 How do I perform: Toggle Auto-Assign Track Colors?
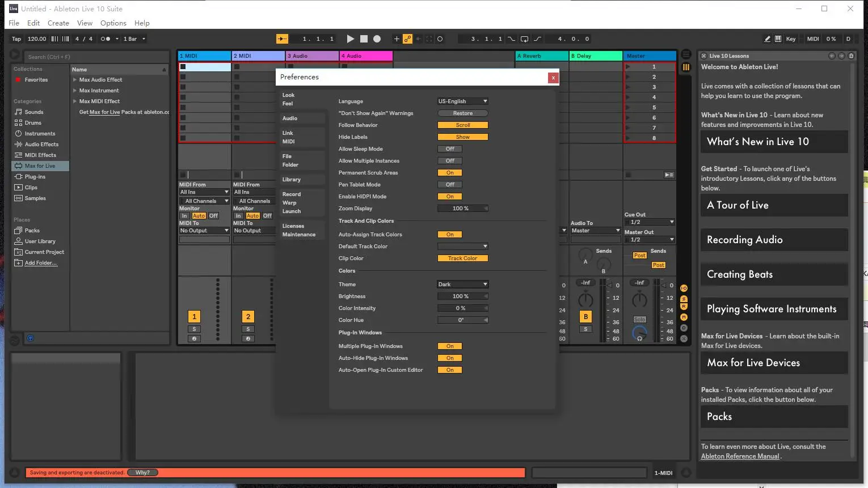coord(450,234)
